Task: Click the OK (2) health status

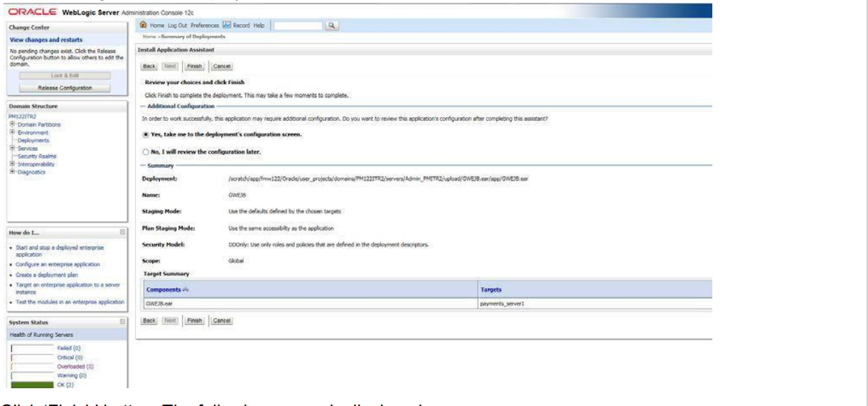Action: (x=66, y=386)
